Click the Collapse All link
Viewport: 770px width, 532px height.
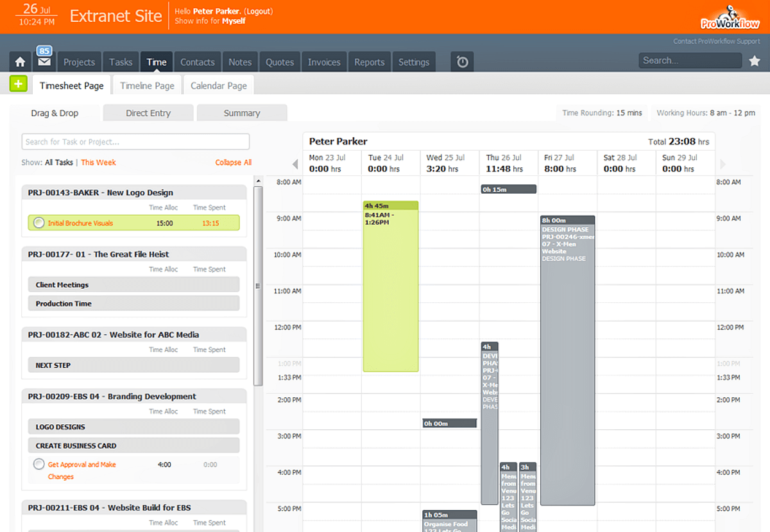[x=233, y=162]
